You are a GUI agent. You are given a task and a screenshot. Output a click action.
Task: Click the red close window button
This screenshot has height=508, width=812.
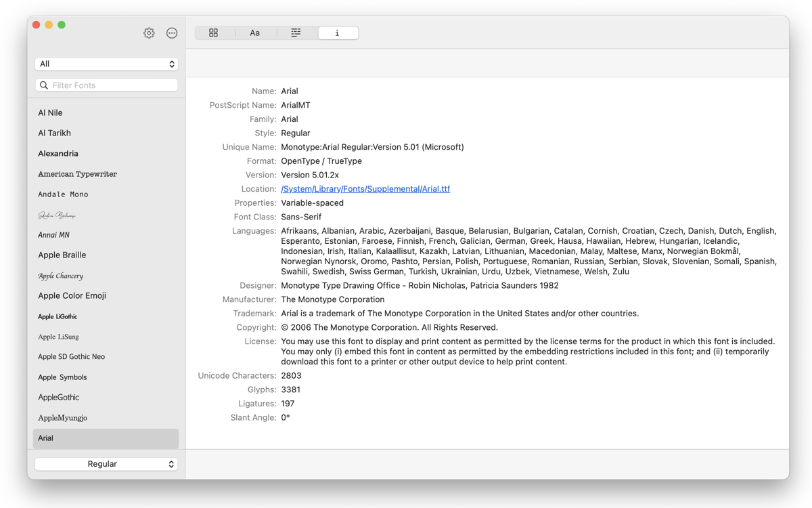(x=37, y=25)
